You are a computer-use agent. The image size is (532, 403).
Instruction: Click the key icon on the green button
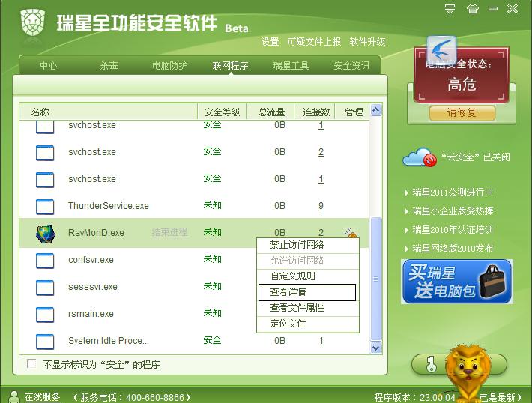[432, 364]
